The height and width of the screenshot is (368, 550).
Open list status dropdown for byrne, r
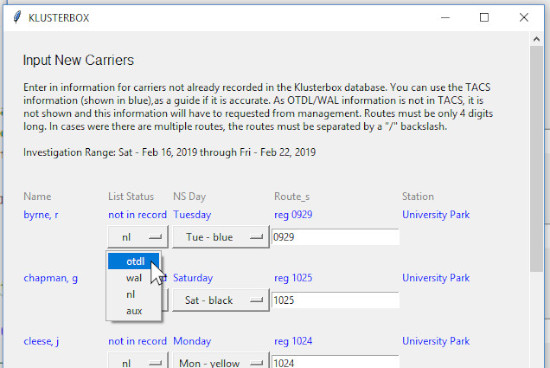tap(138, 237)
